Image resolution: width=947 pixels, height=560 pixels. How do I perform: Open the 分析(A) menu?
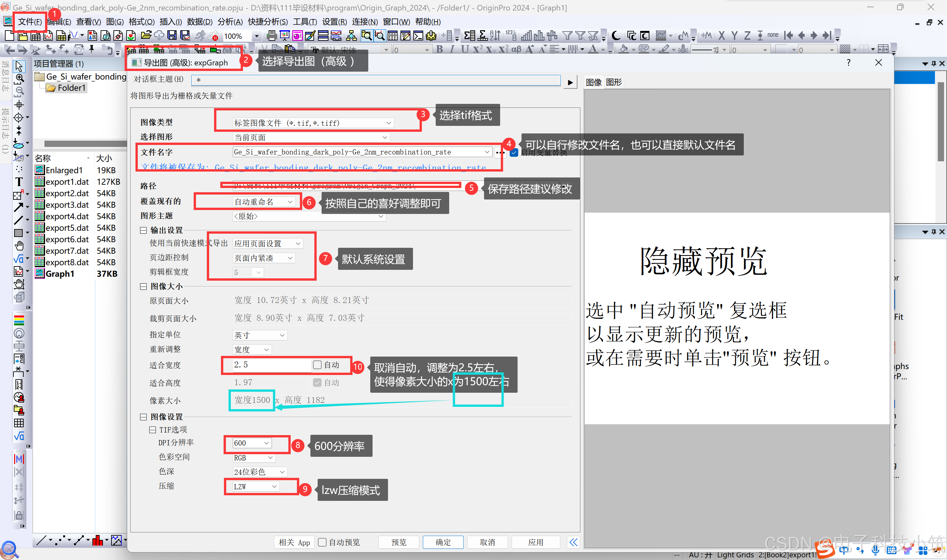tap(230, 22)
